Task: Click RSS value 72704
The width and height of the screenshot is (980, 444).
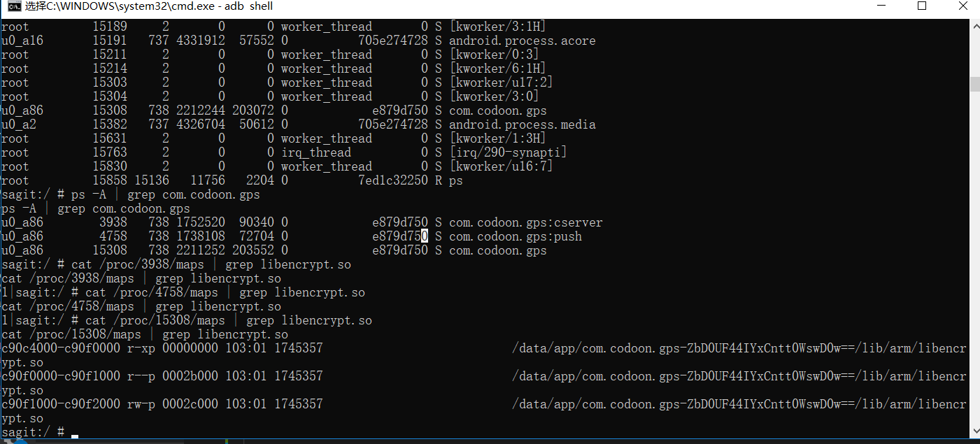Action: pyautogui.click(x=257, y=236)
